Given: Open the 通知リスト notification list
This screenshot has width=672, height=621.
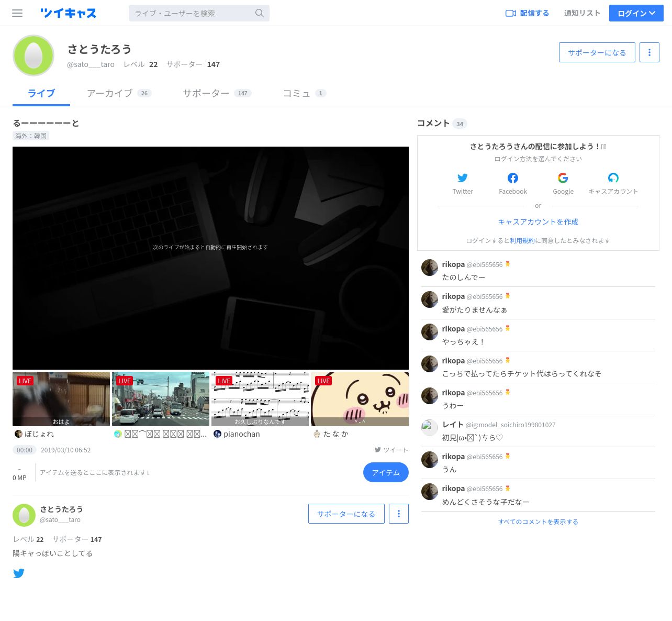Looking at the screenshot, I should click(582, 13).
